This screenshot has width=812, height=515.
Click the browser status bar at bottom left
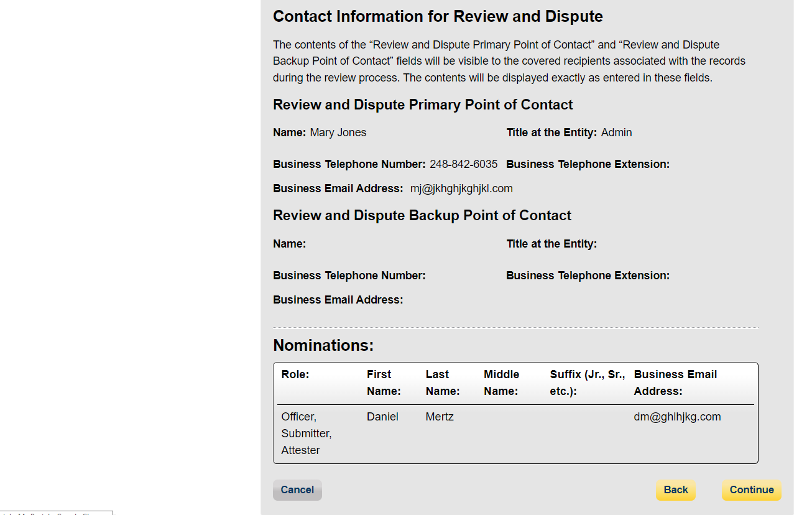[56, 512]
